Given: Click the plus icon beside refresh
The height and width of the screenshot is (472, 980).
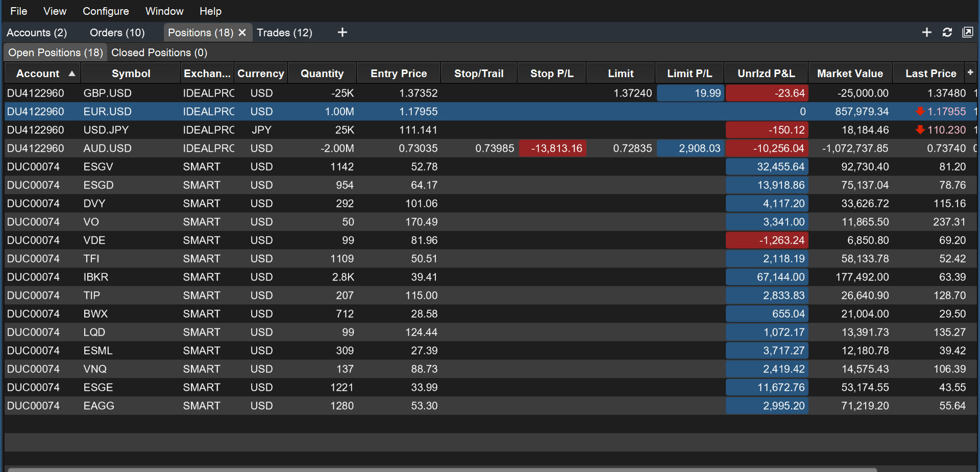Looking at the screenshot, I should (x=927, y=33).
